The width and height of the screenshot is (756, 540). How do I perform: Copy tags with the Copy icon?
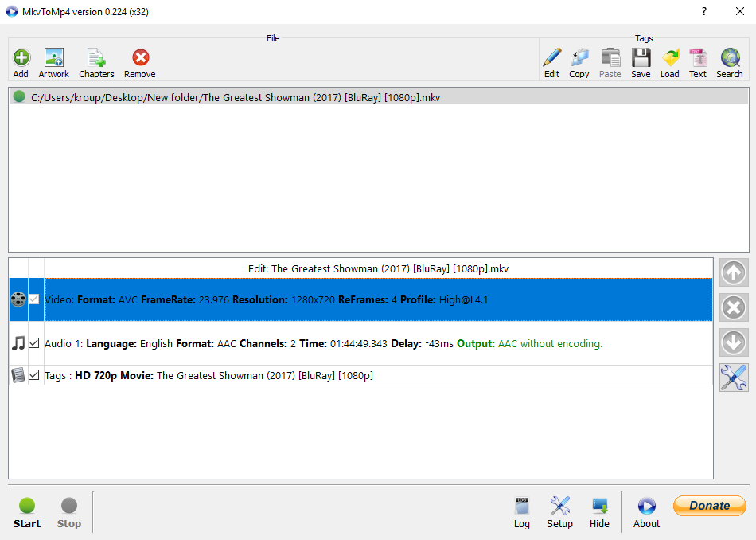pyautogui.click(x=579, y=63)
